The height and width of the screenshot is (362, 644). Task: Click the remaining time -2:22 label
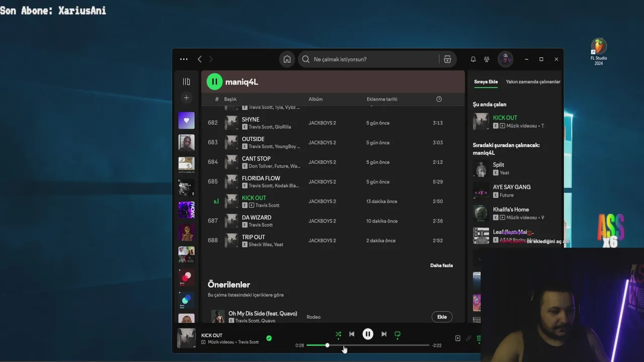pos(437,345)
